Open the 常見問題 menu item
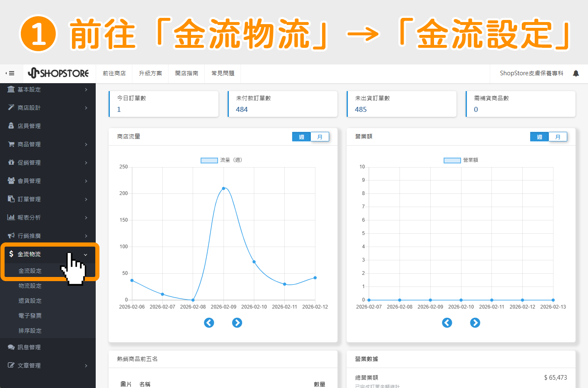The width and height of the screenshot is (588, 388). [222, 73]
